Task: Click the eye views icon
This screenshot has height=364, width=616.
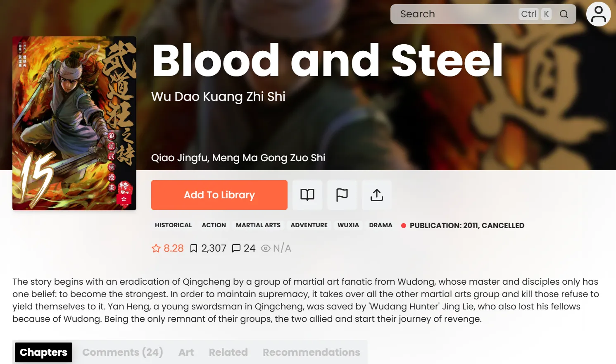Action: pyautogui.click(x=266, y=248)
